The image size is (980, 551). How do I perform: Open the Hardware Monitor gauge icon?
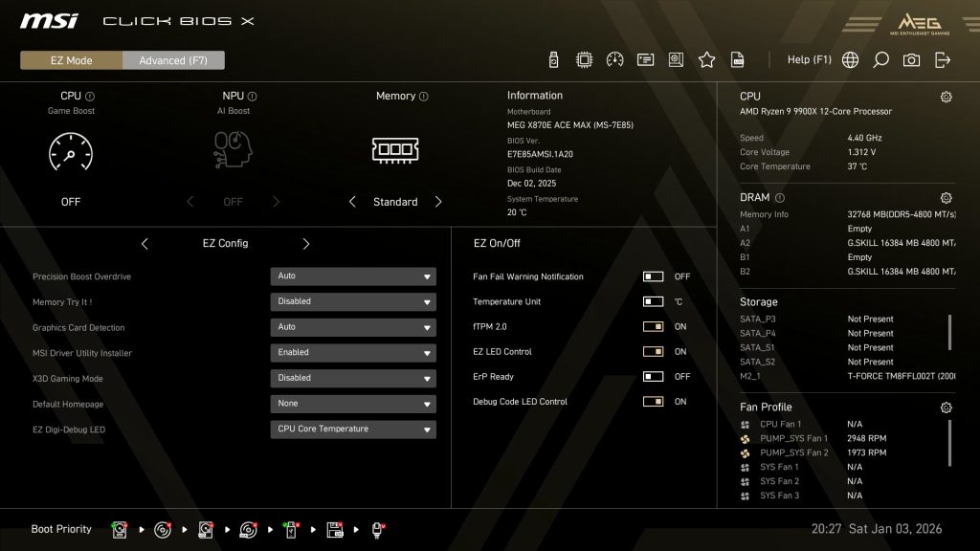[x=615, y=59]
